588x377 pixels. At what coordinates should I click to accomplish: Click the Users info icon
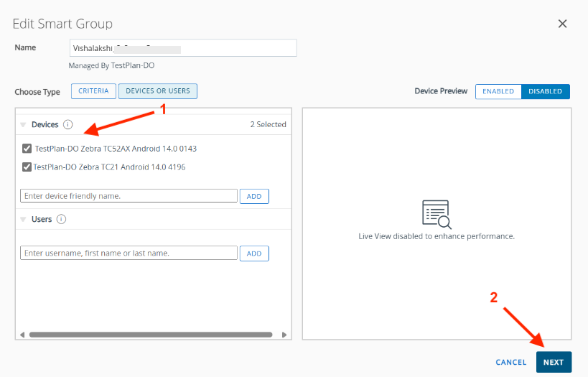61,219
